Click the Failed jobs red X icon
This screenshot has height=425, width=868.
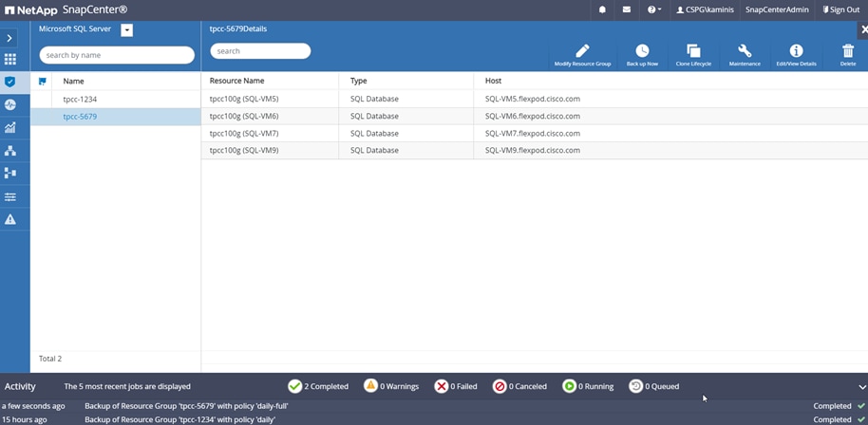click(442, 386)
